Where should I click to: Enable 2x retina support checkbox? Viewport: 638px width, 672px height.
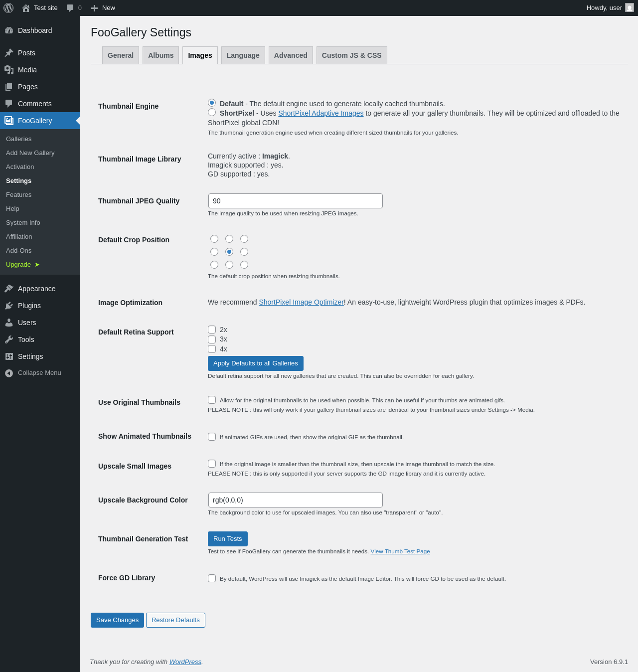pos(212,330)
